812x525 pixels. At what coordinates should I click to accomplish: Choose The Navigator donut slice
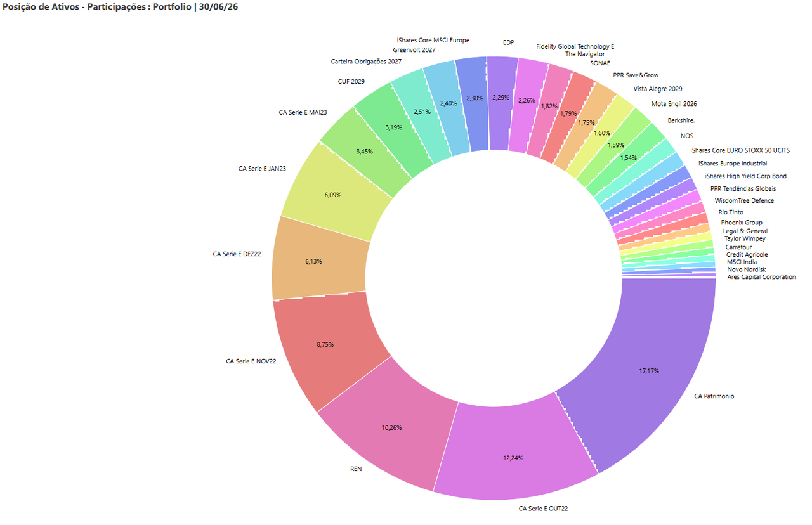549,108
